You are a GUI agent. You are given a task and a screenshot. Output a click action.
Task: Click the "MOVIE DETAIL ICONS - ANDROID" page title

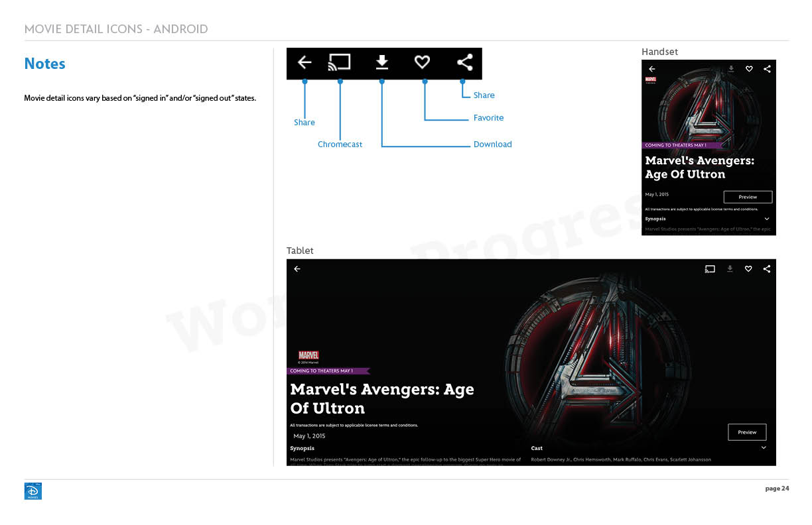coord(116,29)
